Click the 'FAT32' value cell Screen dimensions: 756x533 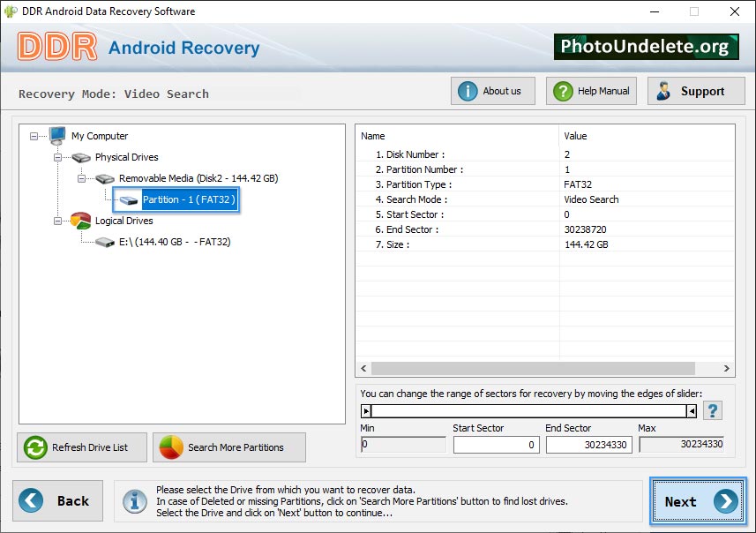pyautogui.click(x=578, y=184)
